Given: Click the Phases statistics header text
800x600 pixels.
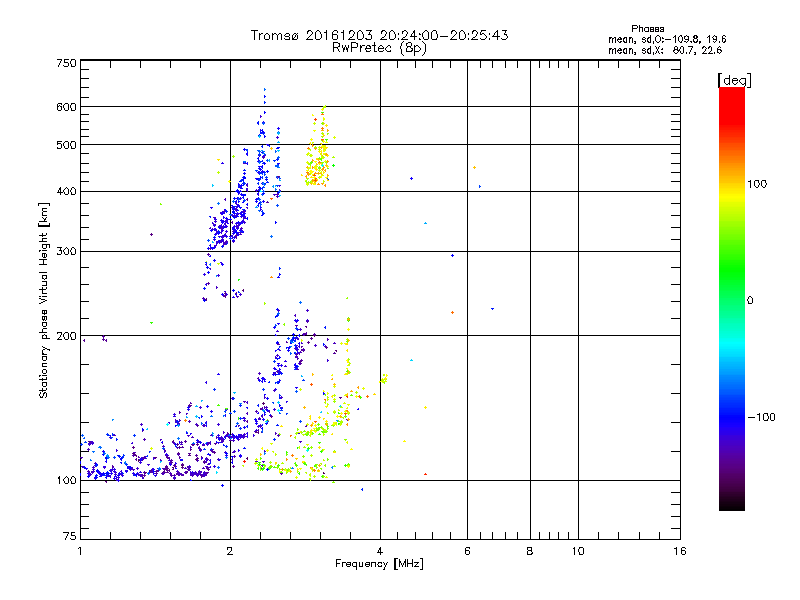Looking at the screenshot, I should click(x=647, y=29).
